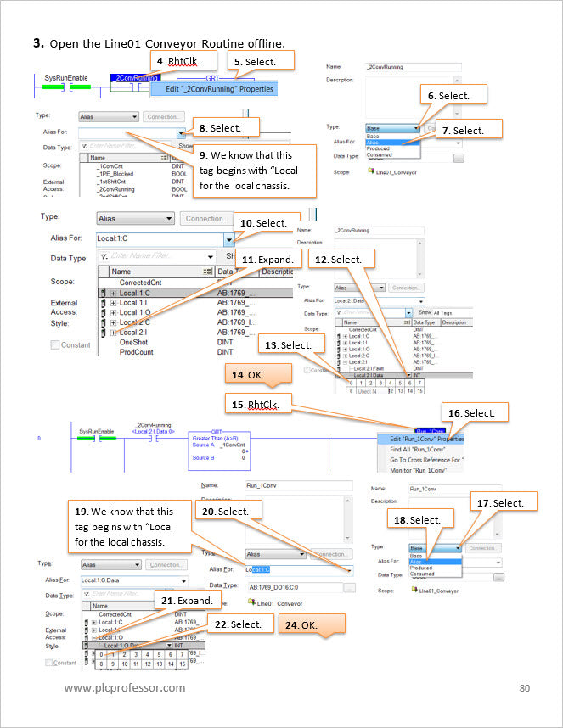Click the Local:1:C module tag icon
This screenshot has height=728, width=563.
point(103,293)
